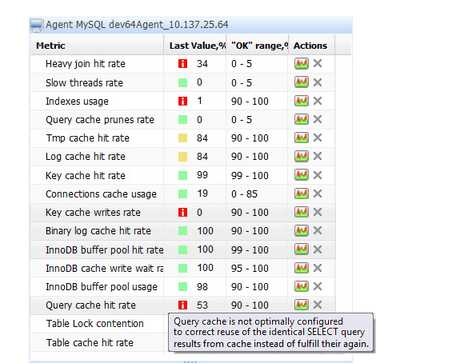
Task: Open chart for Key cache writes rate
Action: pyautogui.click(x=301, y=212)
